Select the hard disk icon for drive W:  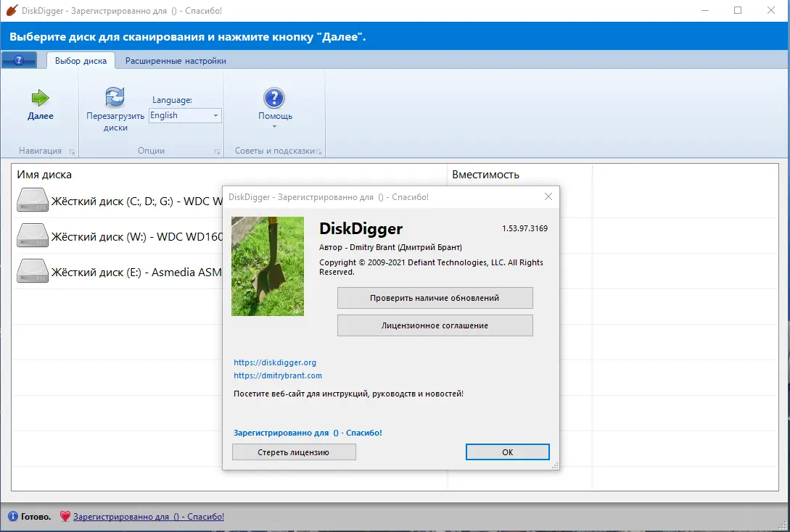pos(32,236)
